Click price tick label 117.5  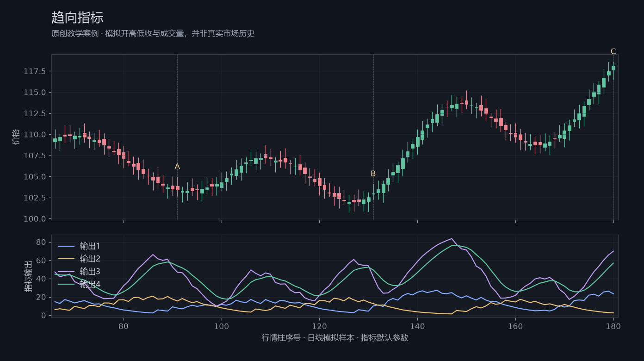pos(35,71)
